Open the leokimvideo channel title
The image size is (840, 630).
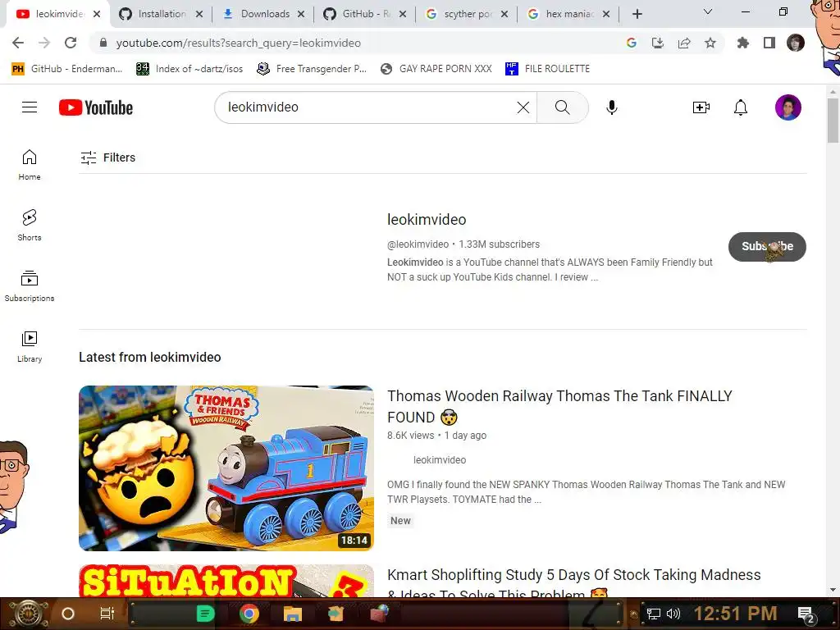(427, 220)
